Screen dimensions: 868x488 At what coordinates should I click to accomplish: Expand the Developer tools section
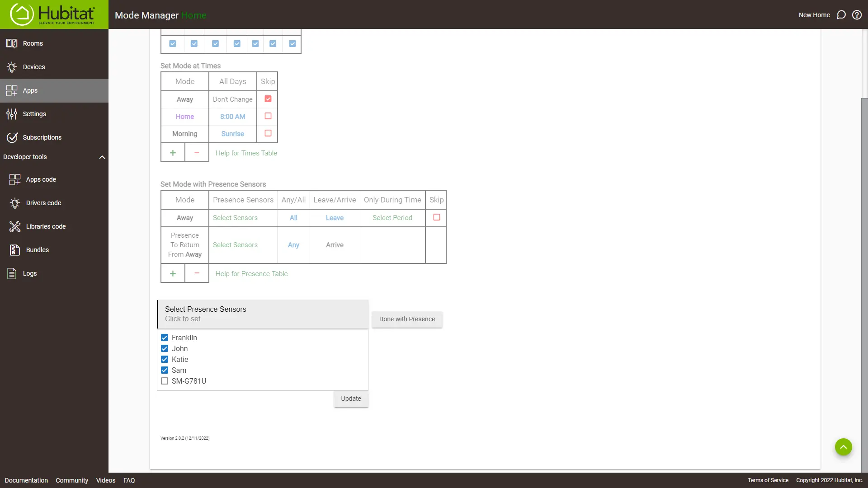point(103,157)
